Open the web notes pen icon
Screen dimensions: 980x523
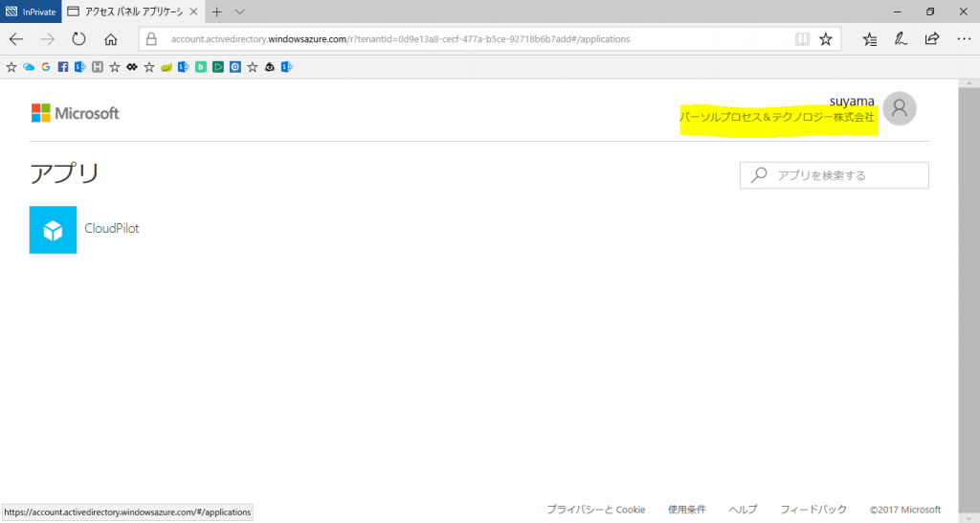(x=901, y=38)
